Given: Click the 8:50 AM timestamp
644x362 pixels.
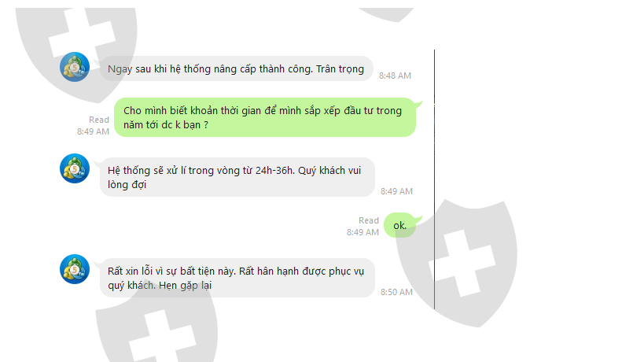Looking at the screenshot, I should tap(396, 292).
